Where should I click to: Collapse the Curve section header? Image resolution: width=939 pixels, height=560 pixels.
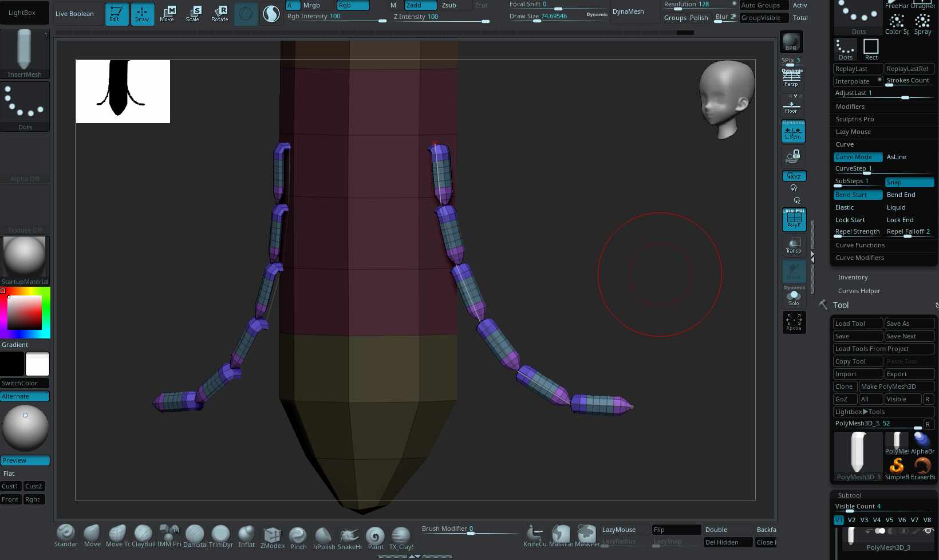pyautogui.click(x=845, y=144)
